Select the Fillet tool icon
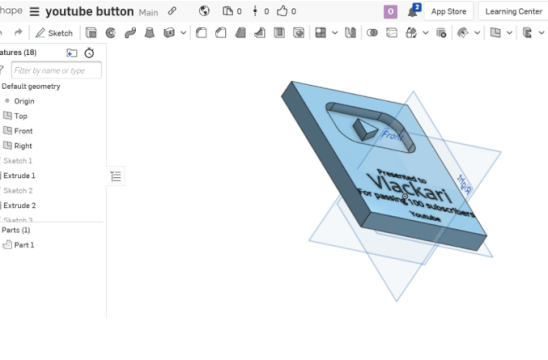 tap(201, 33)
